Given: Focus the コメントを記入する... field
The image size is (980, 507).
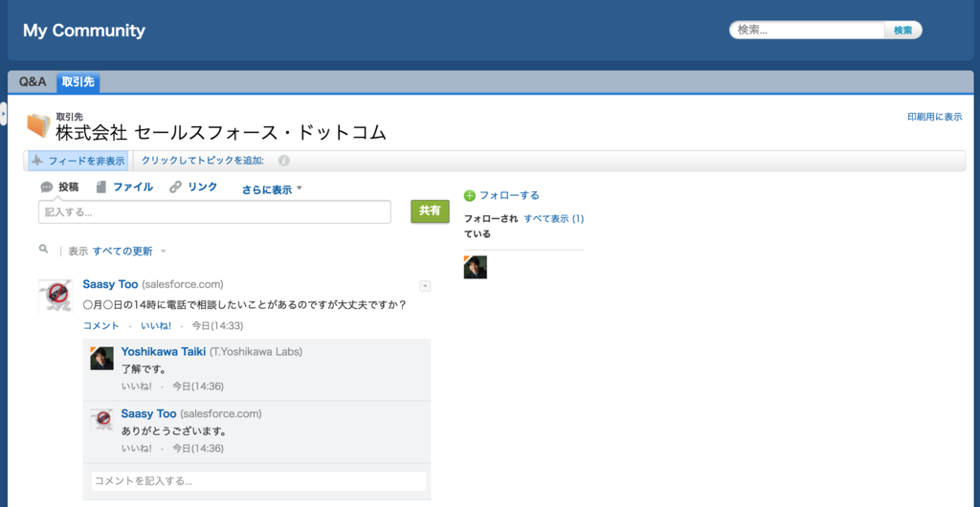Looking at the screenshot, I should 258,481.
